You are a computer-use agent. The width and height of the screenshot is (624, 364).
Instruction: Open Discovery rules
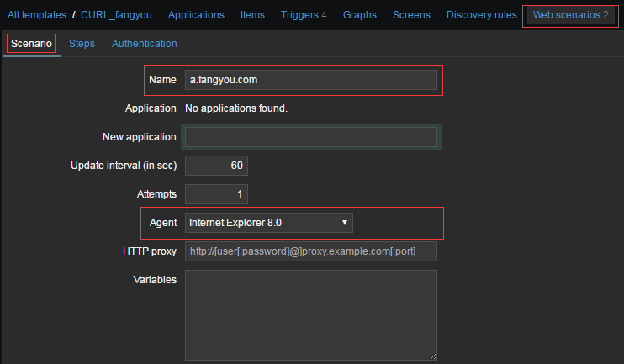coord(482,15)
